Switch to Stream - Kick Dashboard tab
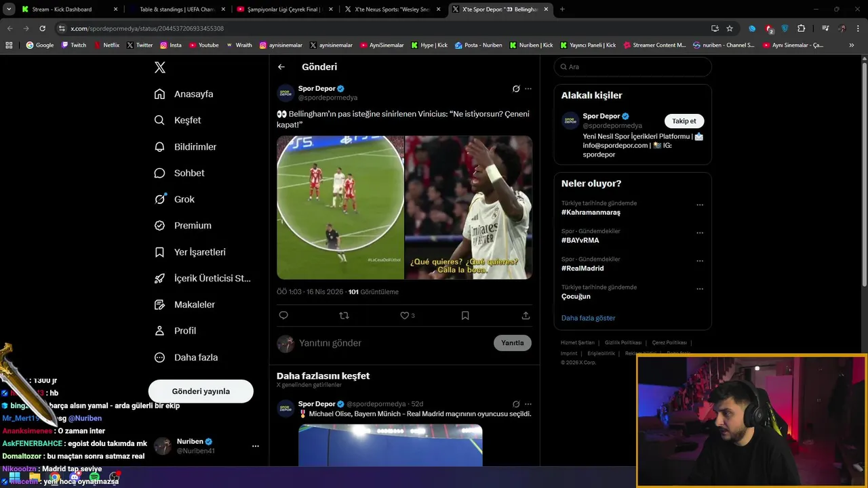 (70, 9)
